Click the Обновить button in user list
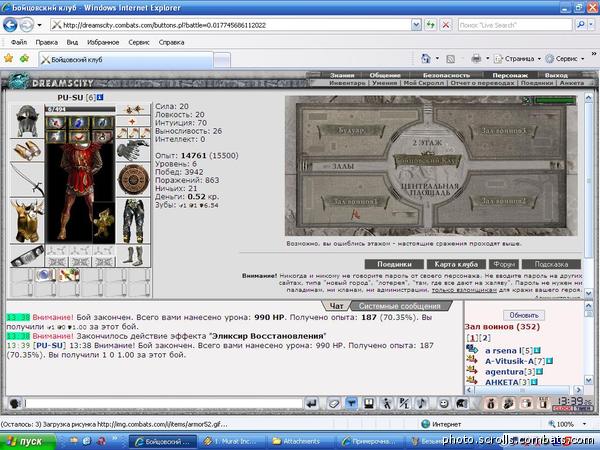The width and height of the screenshot is (600, 450). click(524, 315)
